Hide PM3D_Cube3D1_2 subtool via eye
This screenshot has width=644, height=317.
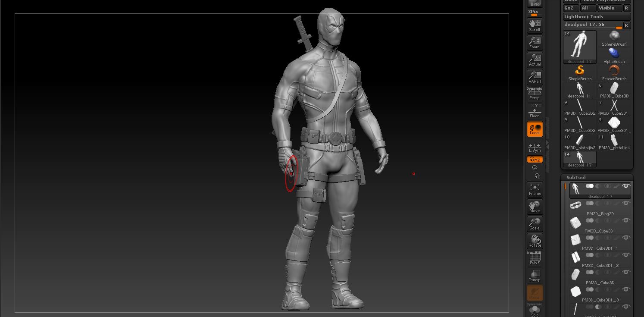626,255
